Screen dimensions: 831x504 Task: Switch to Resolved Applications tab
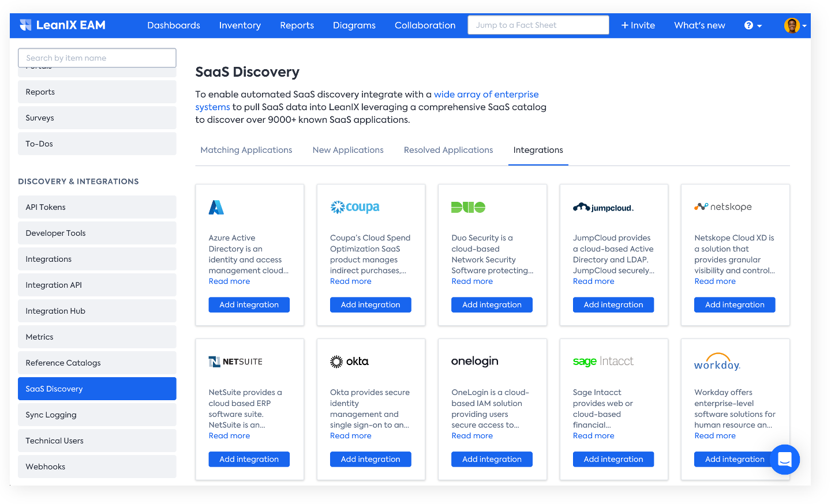(448, 150)
